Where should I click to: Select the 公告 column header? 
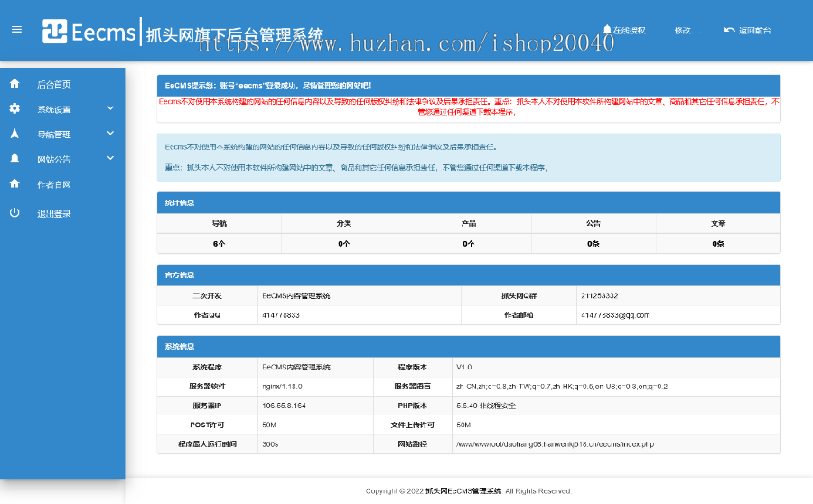point(593,223)
